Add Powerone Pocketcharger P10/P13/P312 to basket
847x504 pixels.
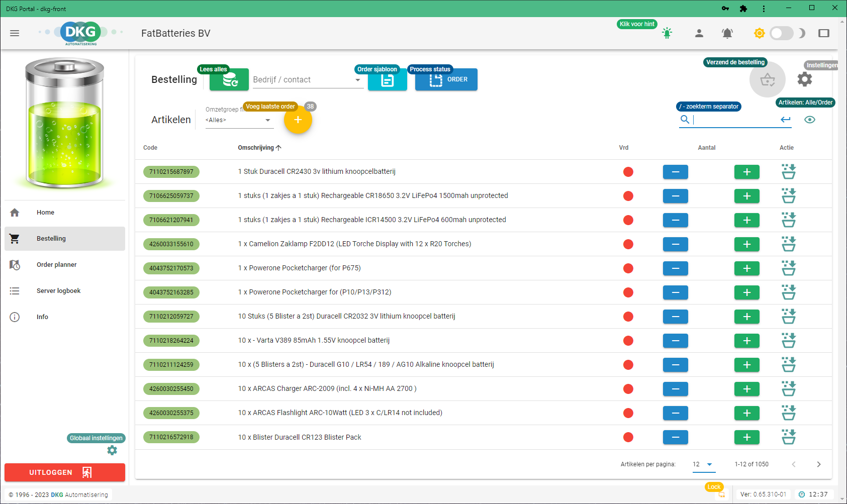tap(789, 292)
